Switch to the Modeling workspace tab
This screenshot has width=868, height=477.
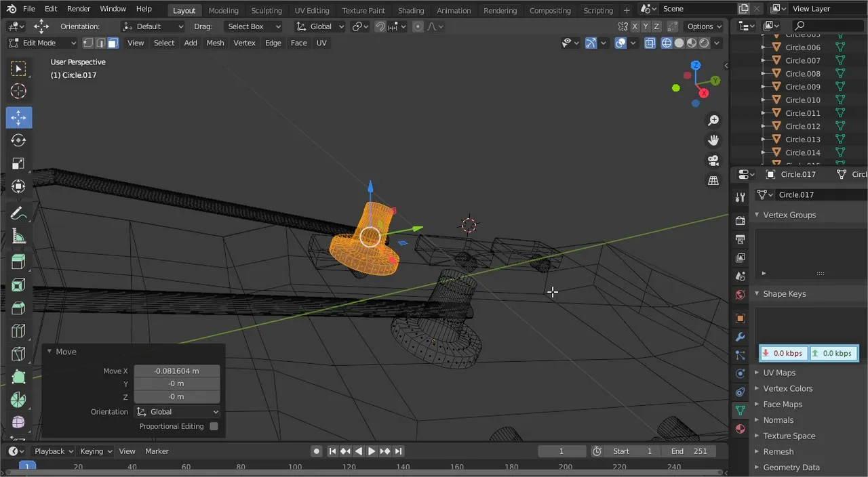click(x=223, y=10)
